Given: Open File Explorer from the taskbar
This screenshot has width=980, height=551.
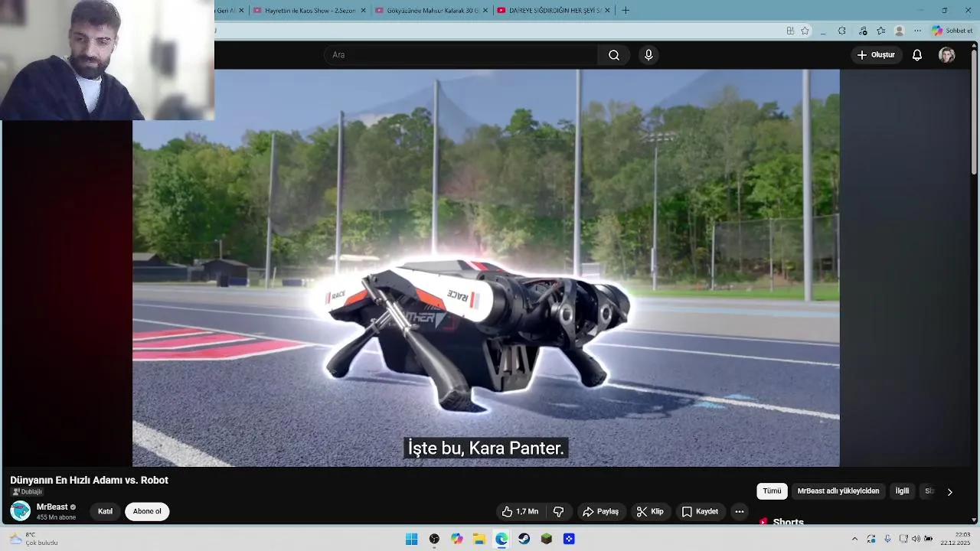Looking at the screenshot, I should [479, 539].
